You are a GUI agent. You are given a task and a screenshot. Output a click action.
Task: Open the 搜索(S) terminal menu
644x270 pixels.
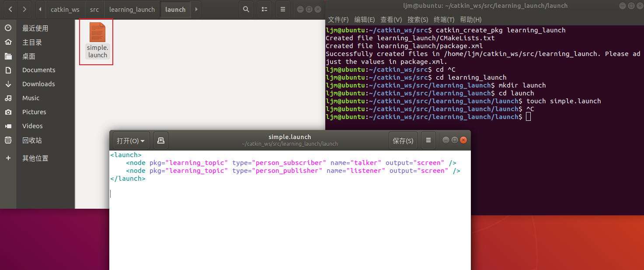point(418,20)
